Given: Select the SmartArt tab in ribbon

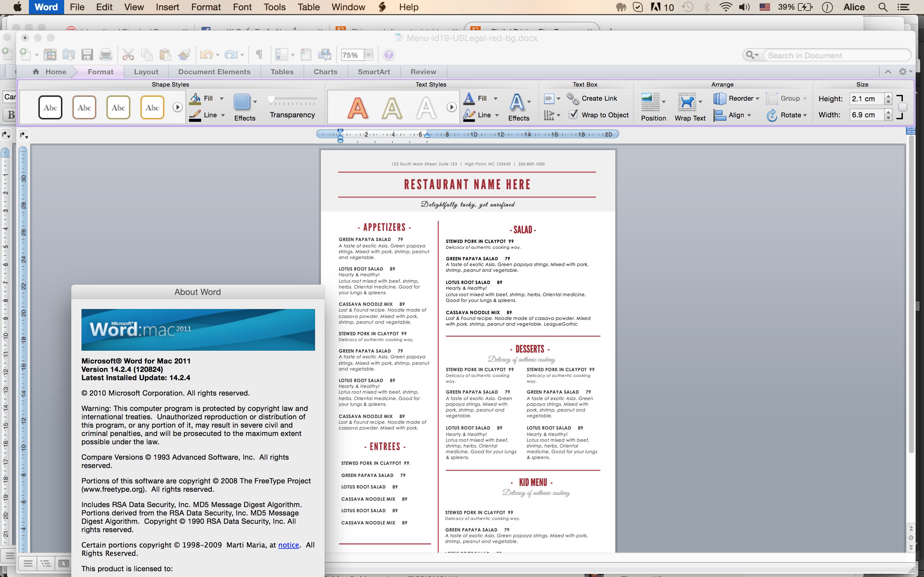Looking at the screenshot, I should [374, 72].
